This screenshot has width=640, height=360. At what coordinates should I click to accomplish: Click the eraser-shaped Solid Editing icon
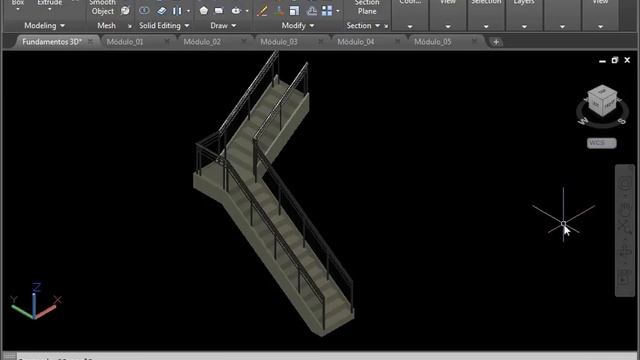pos(162,11)
